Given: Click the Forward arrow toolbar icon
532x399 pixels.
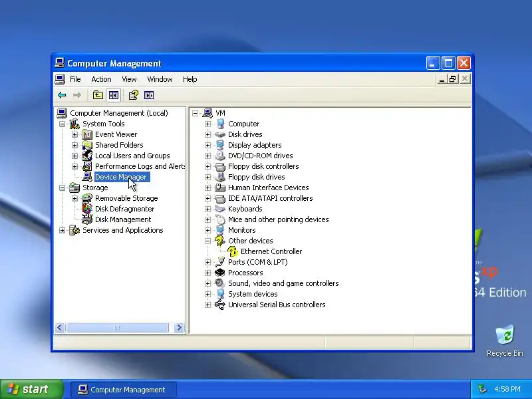Looking at the screenshot, I should [x=77, y=95].
